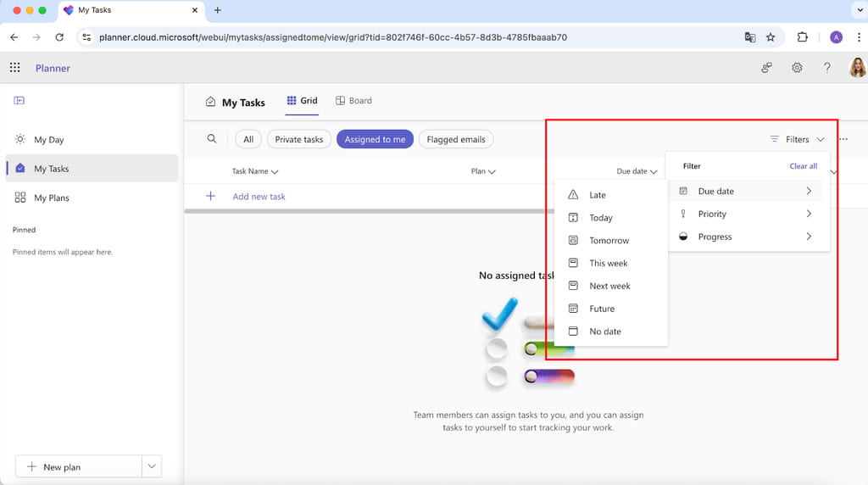Filter by This week
Screen dimensions: 868x485
[610, 263]
